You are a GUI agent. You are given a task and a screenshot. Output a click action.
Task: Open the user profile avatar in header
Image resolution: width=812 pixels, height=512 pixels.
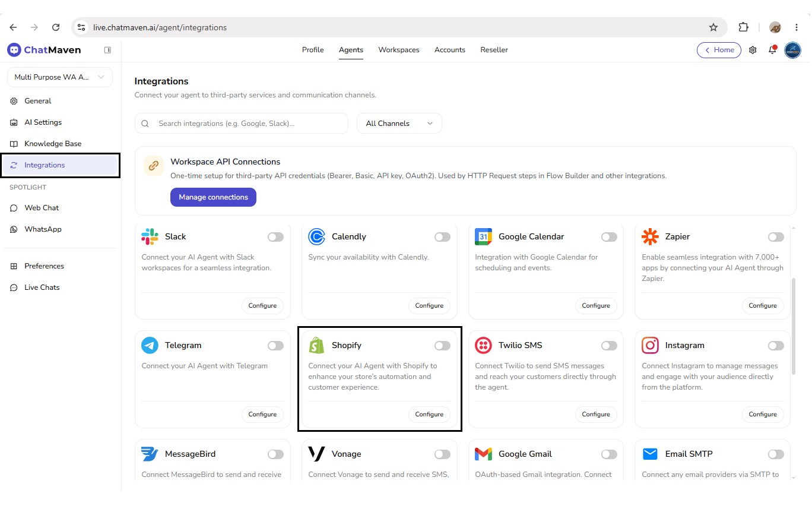point(792,50)
